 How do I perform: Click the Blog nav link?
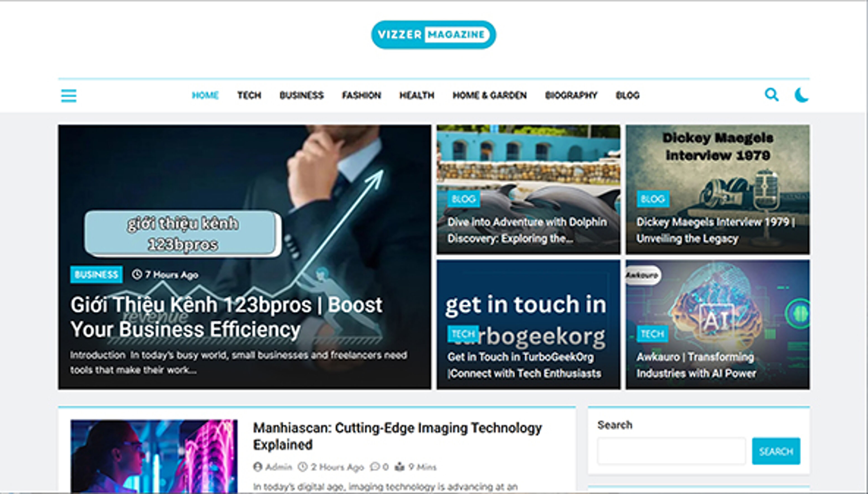click(x=627, y=95)
